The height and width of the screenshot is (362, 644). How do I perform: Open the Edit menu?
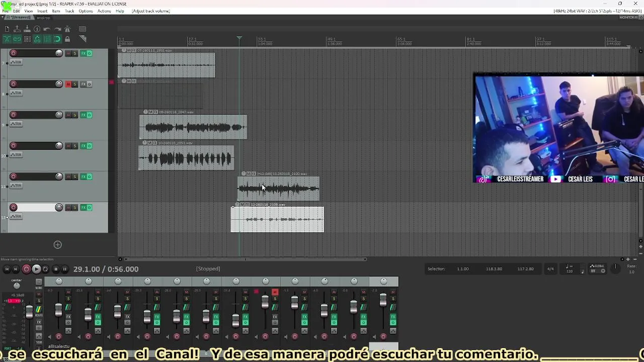(x=16, y=11)
